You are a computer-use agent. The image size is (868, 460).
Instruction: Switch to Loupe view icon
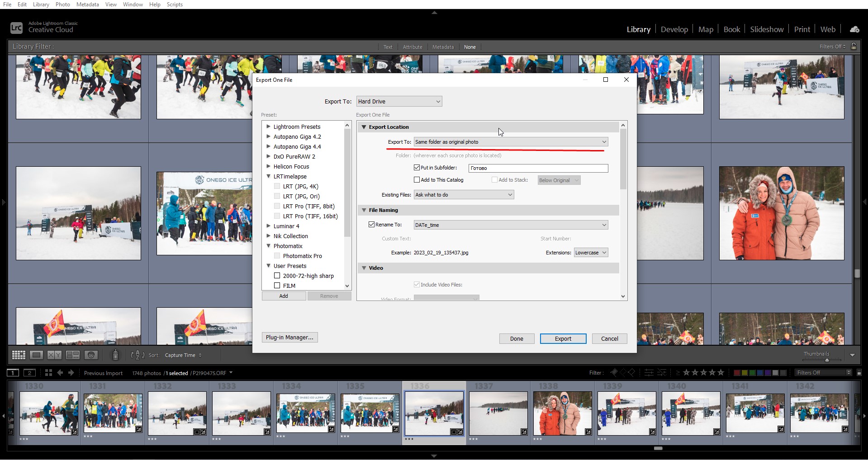click(36, 355)
